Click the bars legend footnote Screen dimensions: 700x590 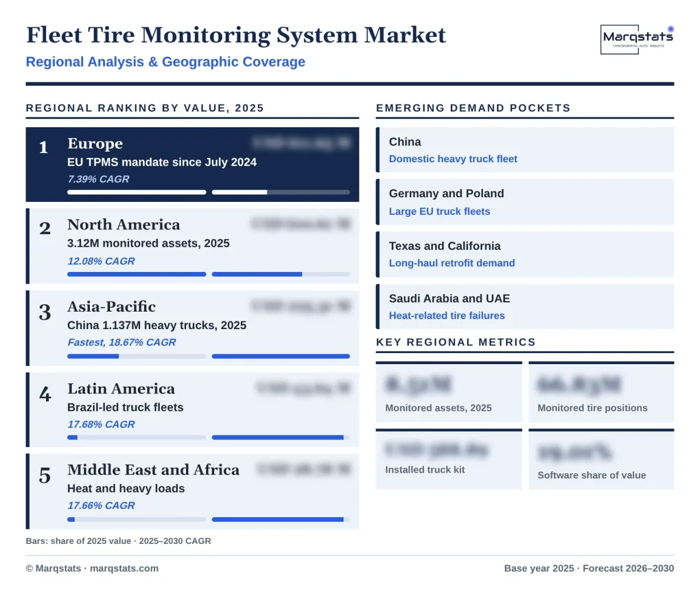coord(118,541)
